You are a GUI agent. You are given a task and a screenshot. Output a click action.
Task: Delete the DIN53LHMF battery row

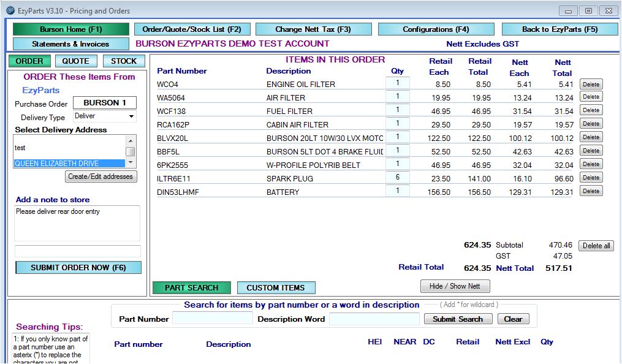[591, 191]
